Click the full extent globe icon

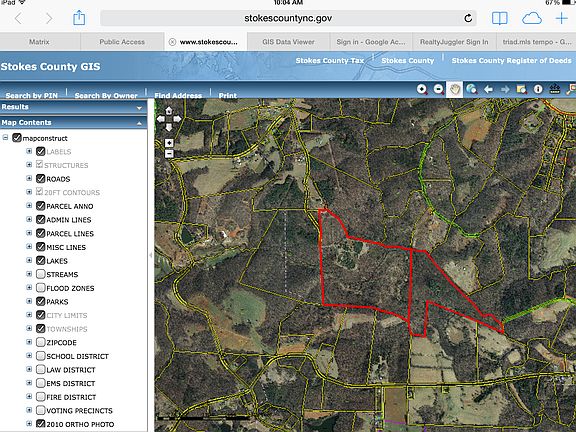click(471, 89)
